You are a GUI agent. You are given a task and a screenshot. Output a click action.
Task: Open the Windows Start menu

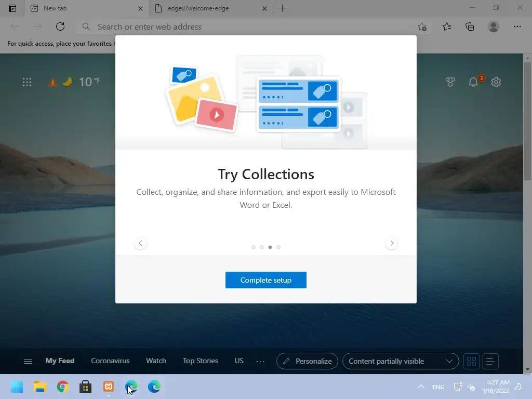coord(17,387)
